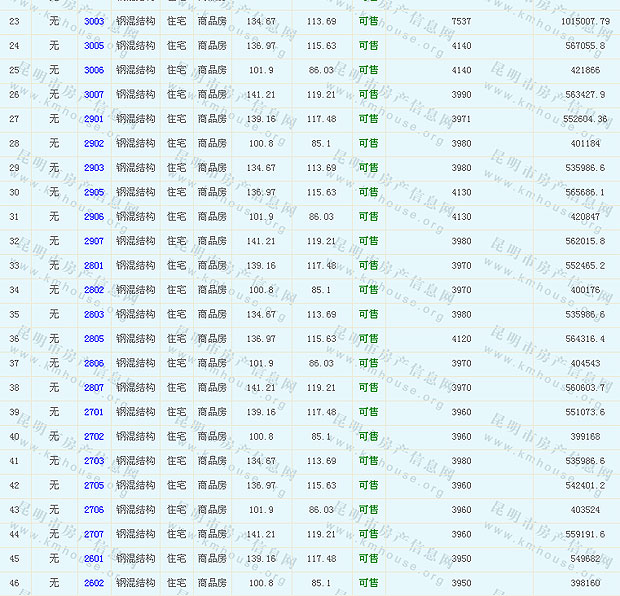
Task: Select room 3007 link
Action: [94, 95]
